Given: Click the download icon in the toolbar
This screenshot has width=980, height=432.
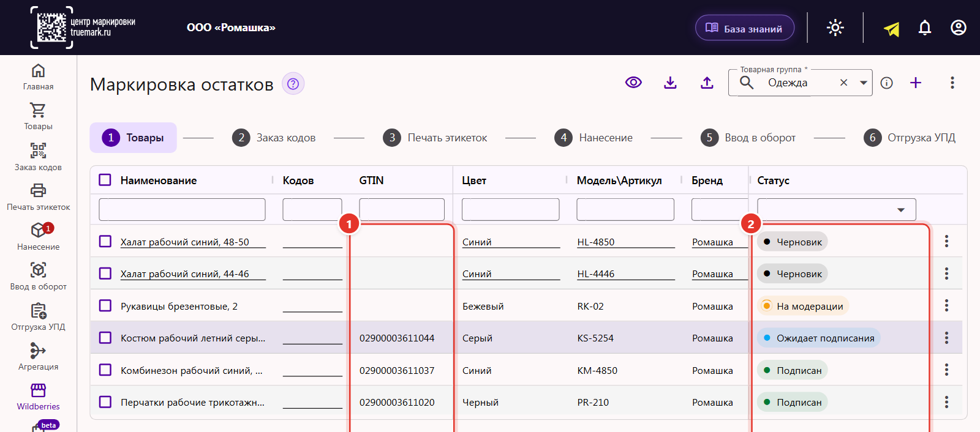Looking at the screenshot, I should pyautogui.click(x=671, y=83).
